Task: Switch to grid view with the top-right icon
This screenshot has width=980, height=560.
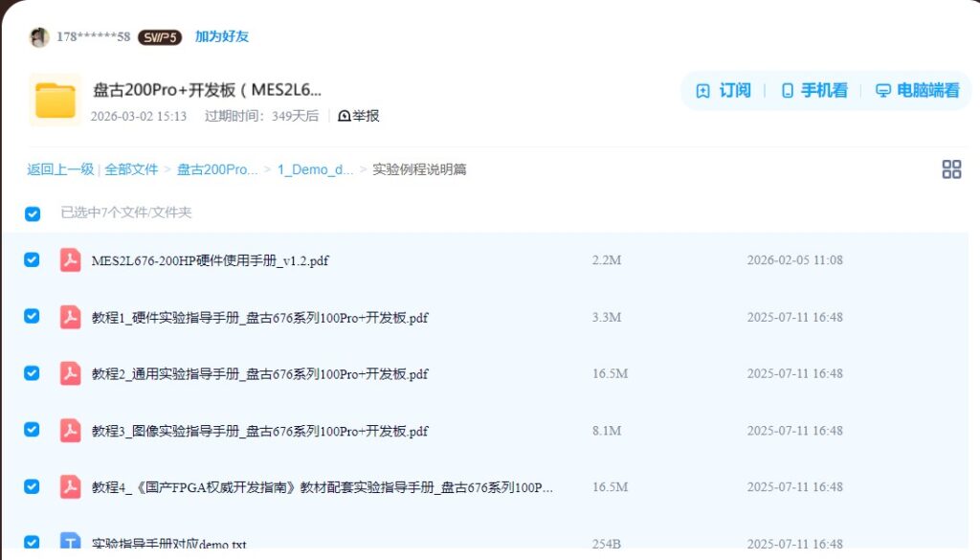Action: (952, 168)
